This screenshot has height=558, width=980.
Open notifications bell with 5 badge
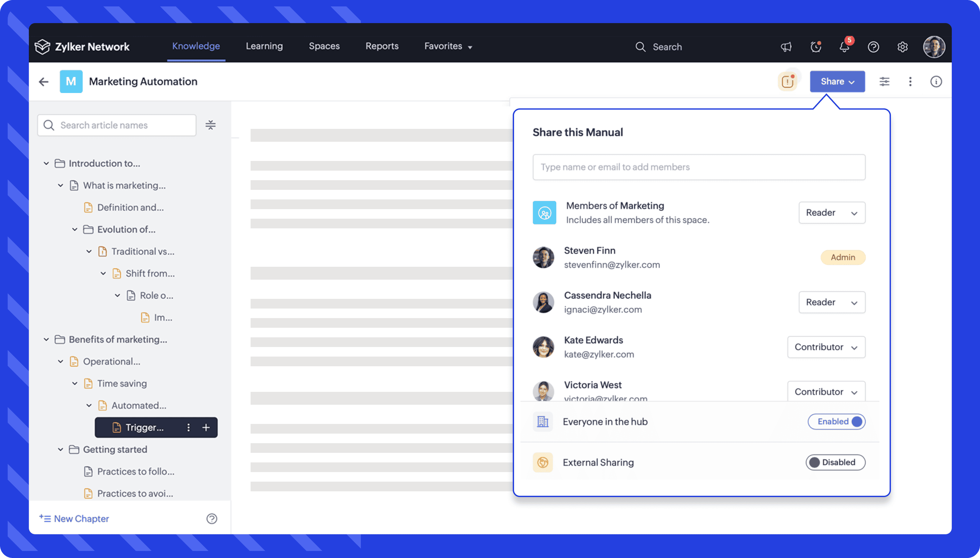(845, 46)
